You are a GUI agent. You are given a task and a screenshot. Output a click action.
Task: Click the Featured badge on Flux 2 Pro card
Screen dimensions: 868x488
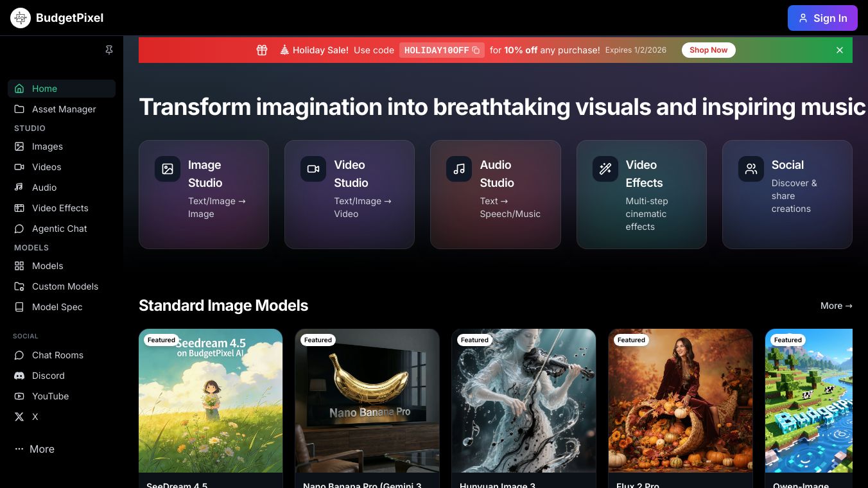pos(631,340)
